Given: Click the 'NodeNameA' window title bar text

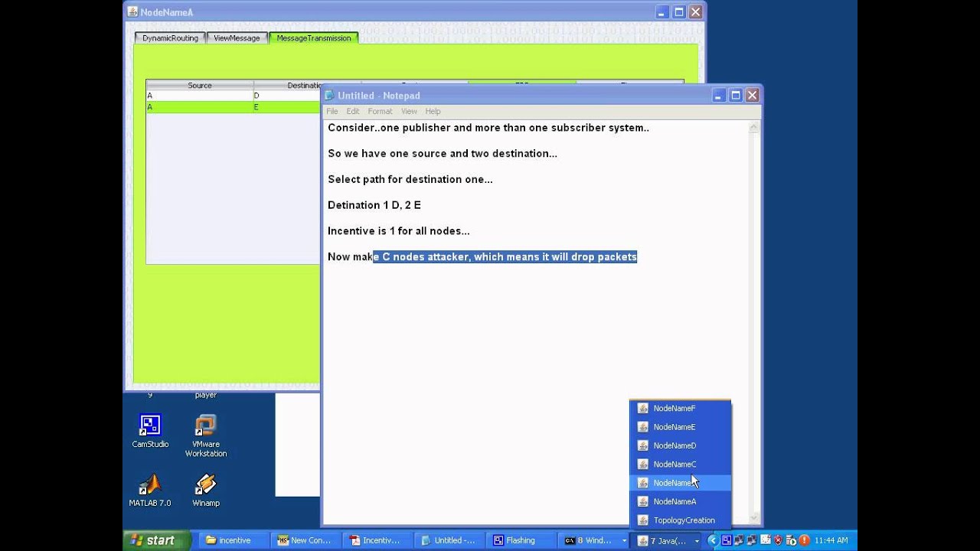Looking at the screenshot, I should pyautogui.click(x=167, y=12).
